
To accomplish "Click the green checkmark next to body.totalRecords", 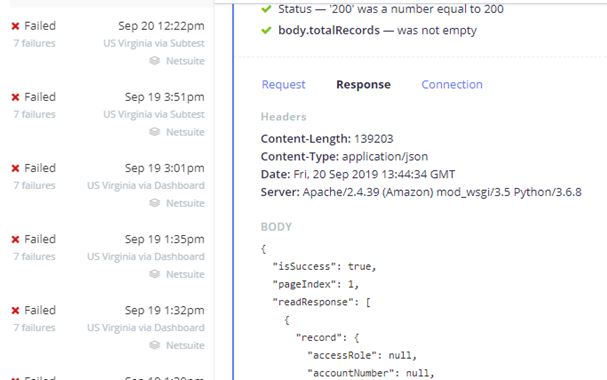I will [266, 30].
